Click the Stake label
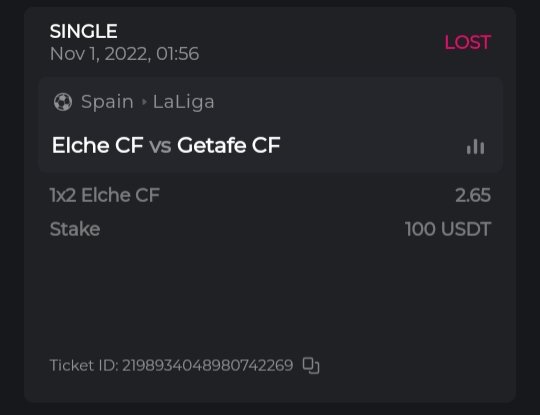 tap(75, 229)
